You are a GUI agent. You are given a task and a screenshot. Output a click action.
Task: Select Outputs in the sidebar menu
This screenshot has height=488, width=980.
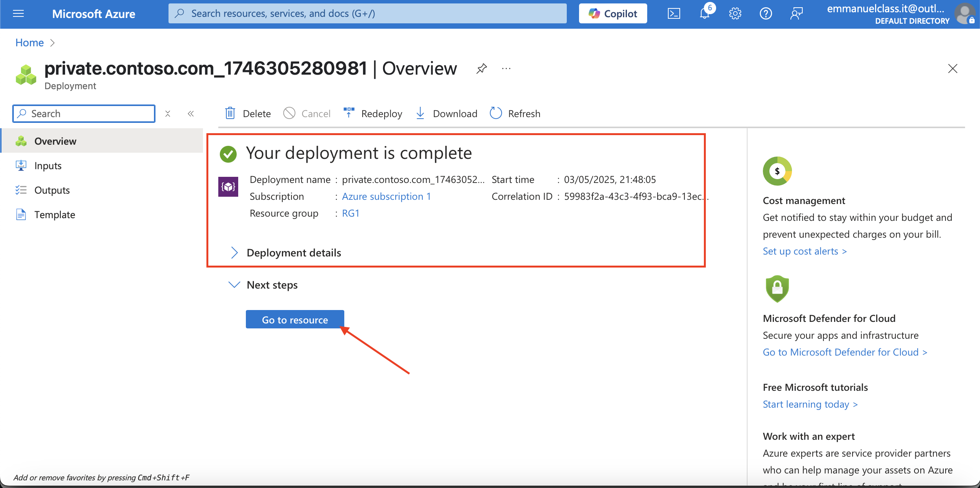102,190
